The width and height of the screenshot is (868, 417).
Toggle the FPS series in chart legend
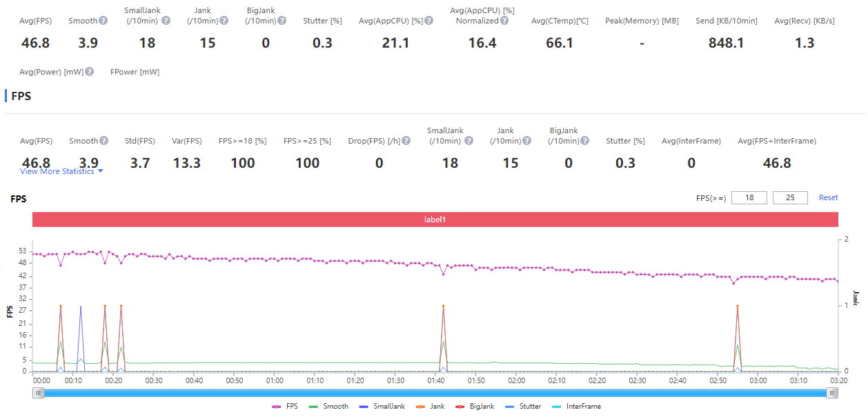(285, 407)
